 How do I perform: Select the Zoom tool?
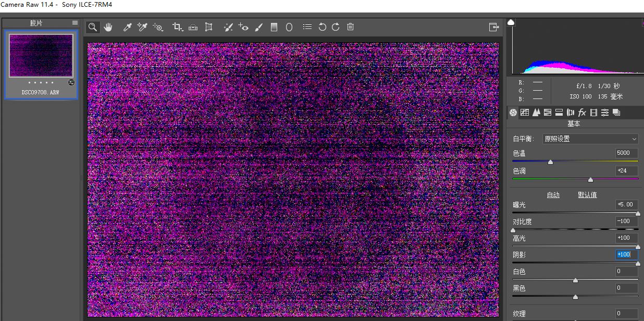pos(92,27)
